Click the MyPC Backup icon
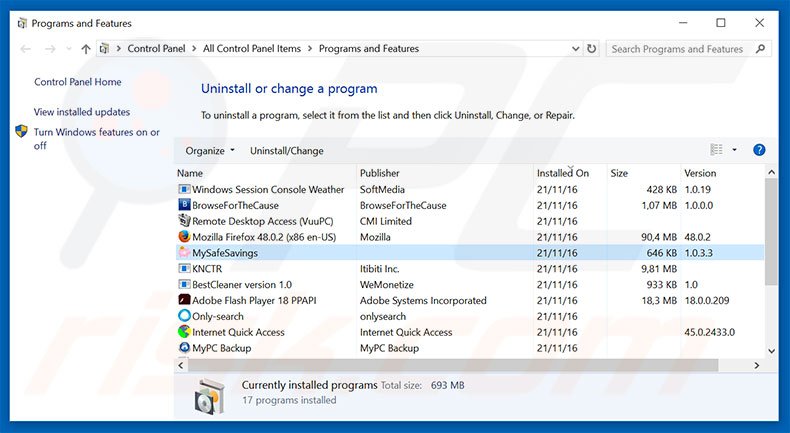Image resolution: width=790 pixels, height=433 pixels. tap(184, 348)
